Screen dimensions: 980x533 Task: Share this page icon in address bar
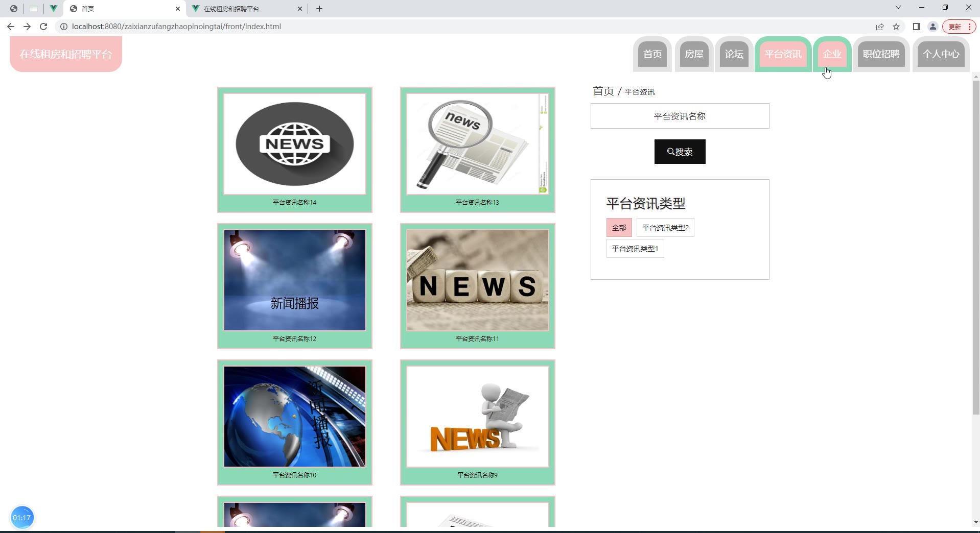(880, 27)
